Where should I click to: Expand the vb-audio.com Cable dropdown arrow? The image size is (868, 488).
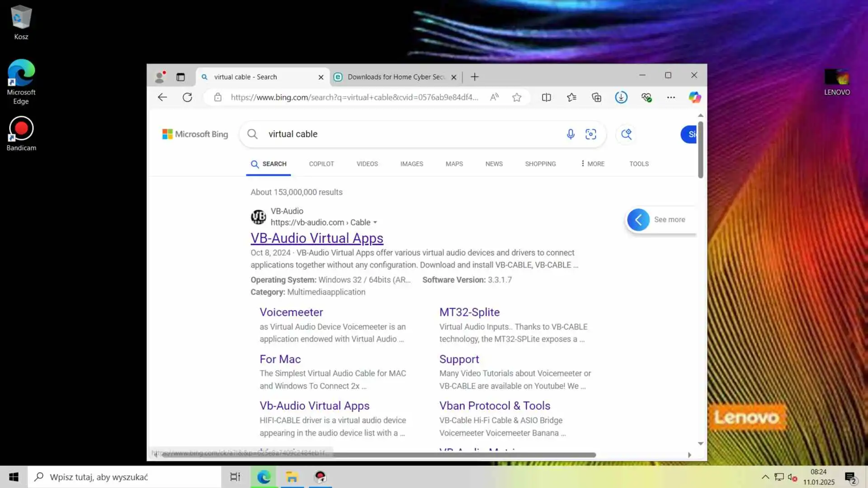pyautogui.click(x=375, y=222)
